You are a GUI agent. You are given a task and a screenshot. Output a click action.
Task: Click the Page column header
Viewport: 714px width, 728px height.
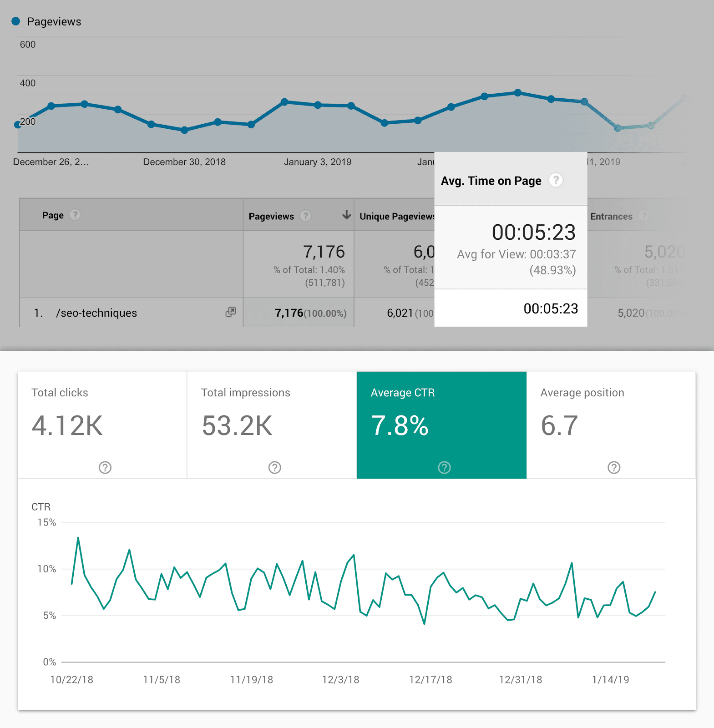point(53,215)
